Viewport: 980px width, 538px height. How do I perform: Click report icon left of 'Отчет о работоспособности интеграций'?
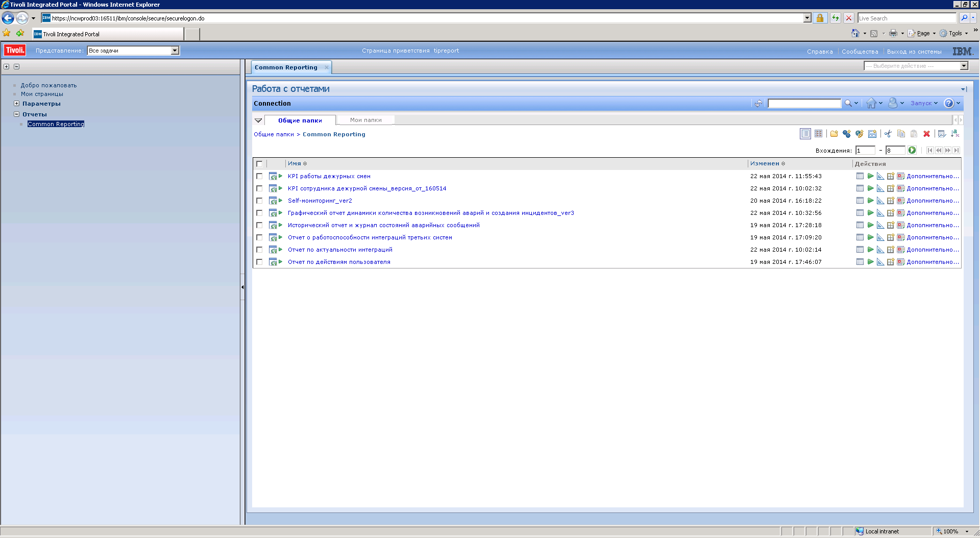point(273,237)
